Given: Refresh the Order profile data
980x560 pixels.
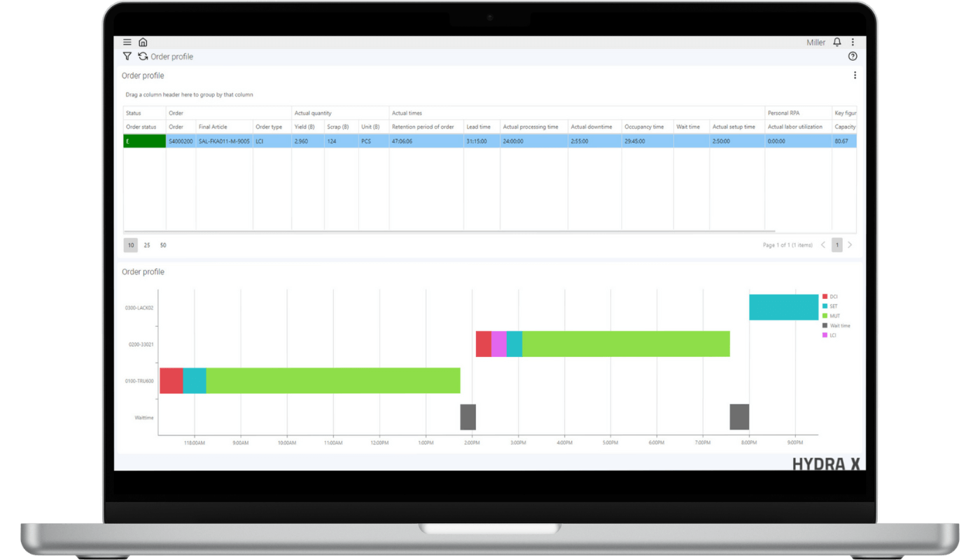Looking at the screenshot, I should point(143,57).
